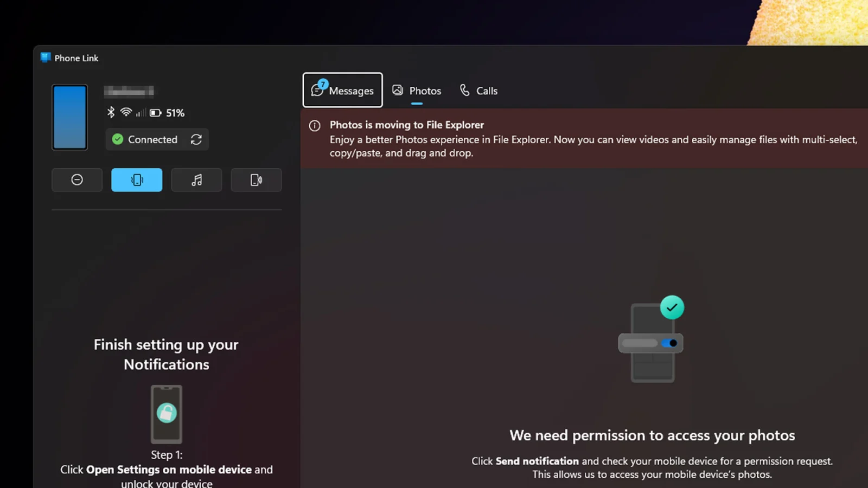Toggle the phone vibrate mode button

137,180
